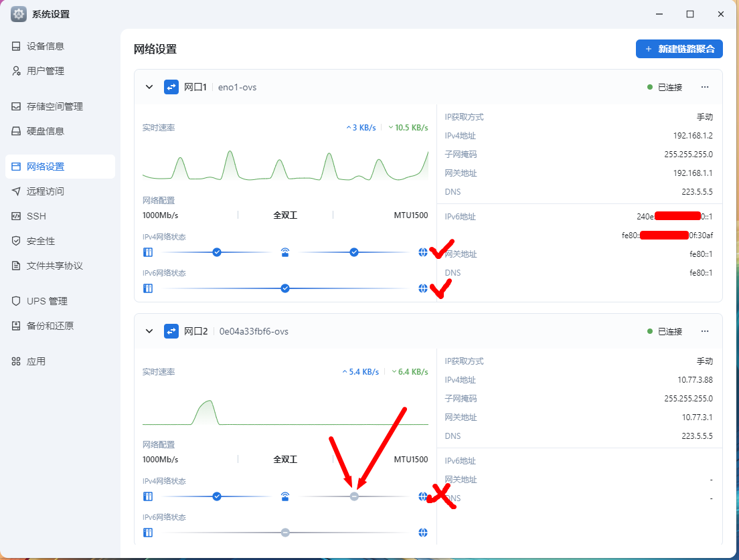Click 网口1 IPv6 status device icon

(148, 288)
